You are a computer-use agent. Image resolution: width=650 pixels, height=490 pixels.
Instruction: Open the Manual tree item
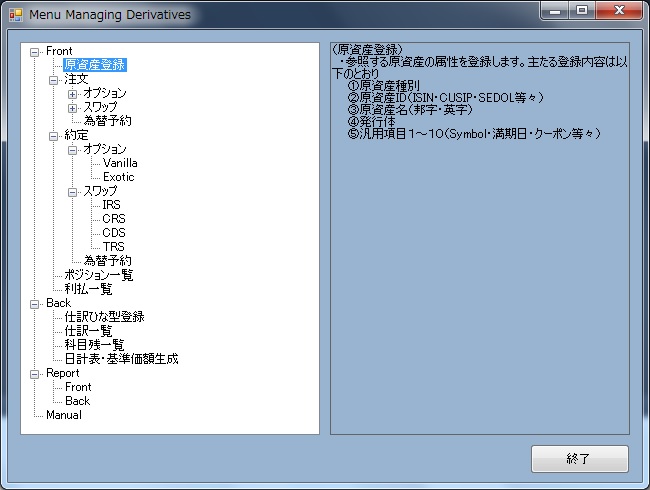click(64, 415)
